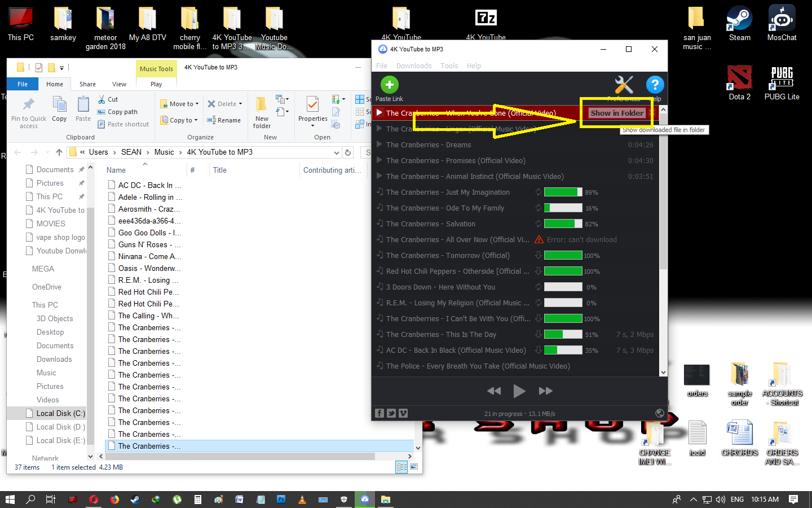The width and height of the screenshot is (812, 508).
Task: Open the New item dropdown beside New folder
Action: pyautogui.click(x=283, y=99)
